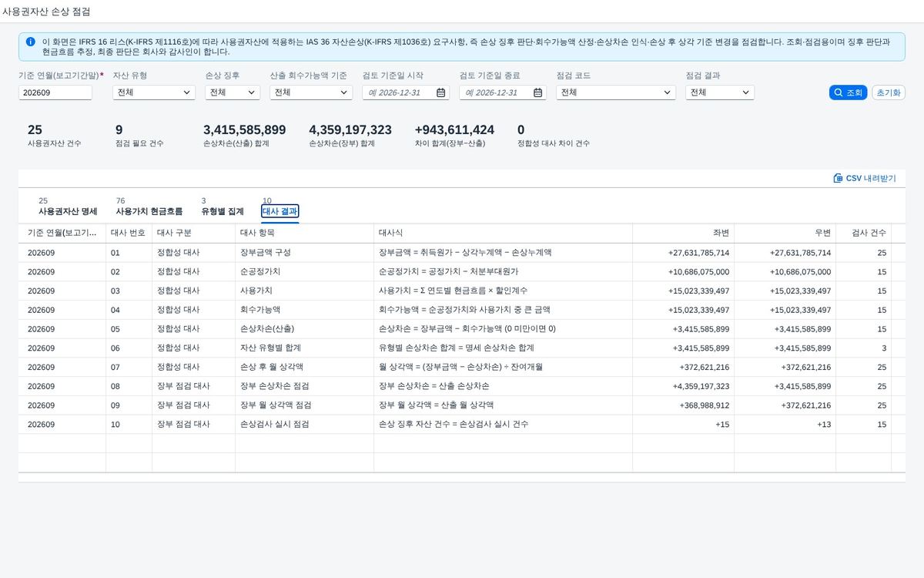Click the info icon in blue banner
The width and height of the screenshot is (924, 578).
(30, 42)
